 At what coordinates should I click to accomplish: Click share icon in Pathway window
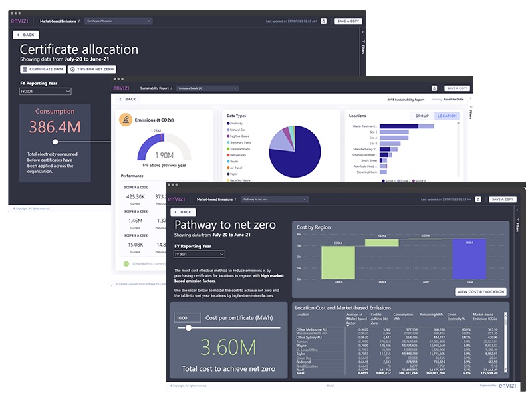[478, 199]
